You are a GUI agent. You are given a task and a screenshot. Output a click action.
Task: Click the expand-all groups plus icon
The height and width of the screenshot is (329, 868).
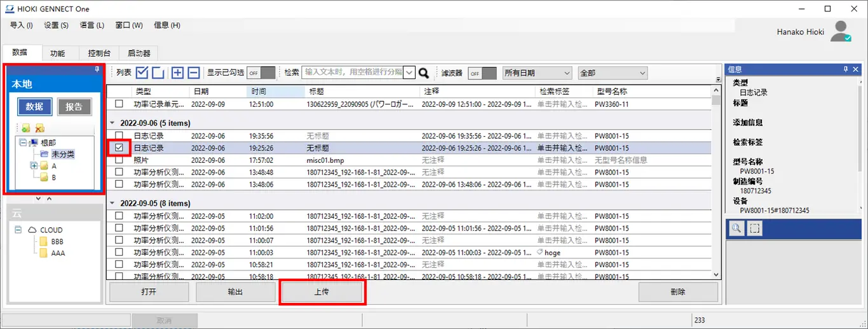[177, 73]
